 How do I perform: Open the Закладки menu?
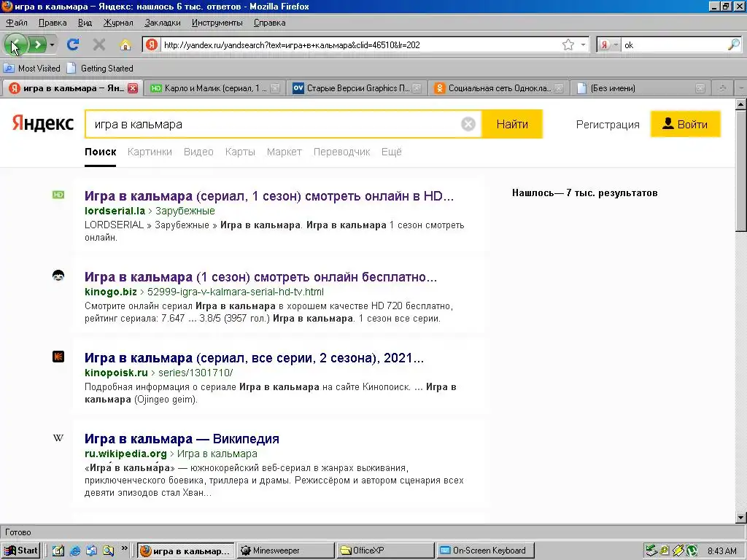point(163,23)
